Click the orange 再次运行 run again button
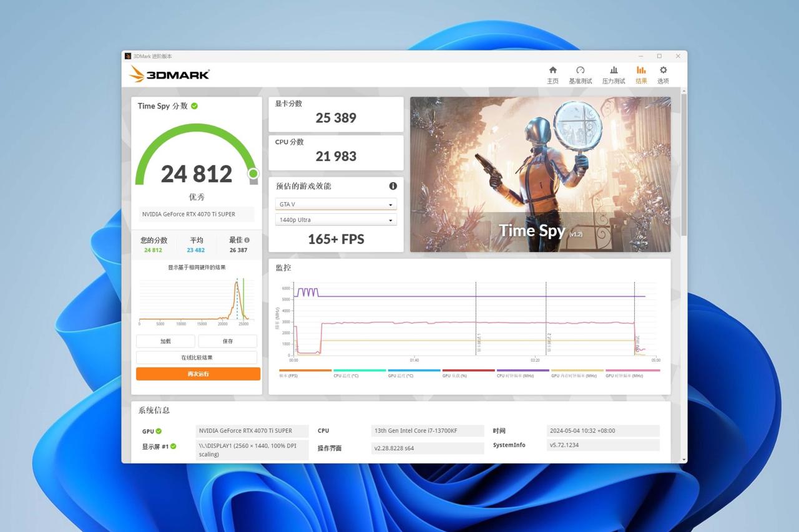This screenshot has height=532, width=799. point(198,374)
